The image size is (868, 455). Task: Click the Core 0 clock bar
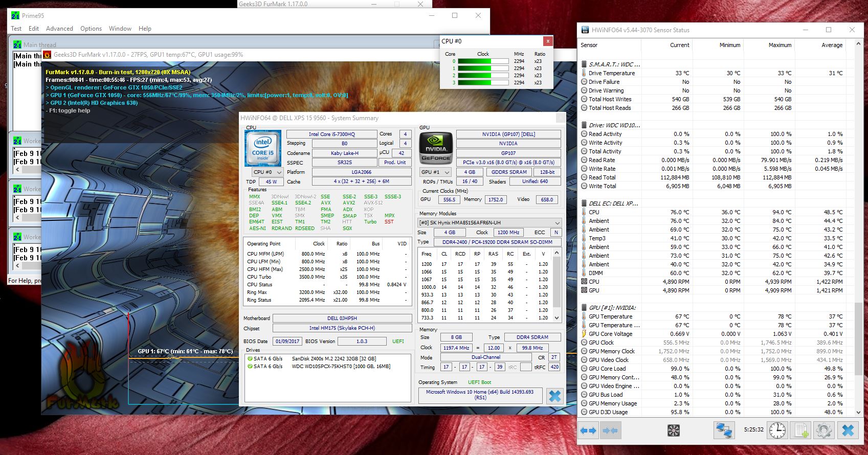point(483,61)
